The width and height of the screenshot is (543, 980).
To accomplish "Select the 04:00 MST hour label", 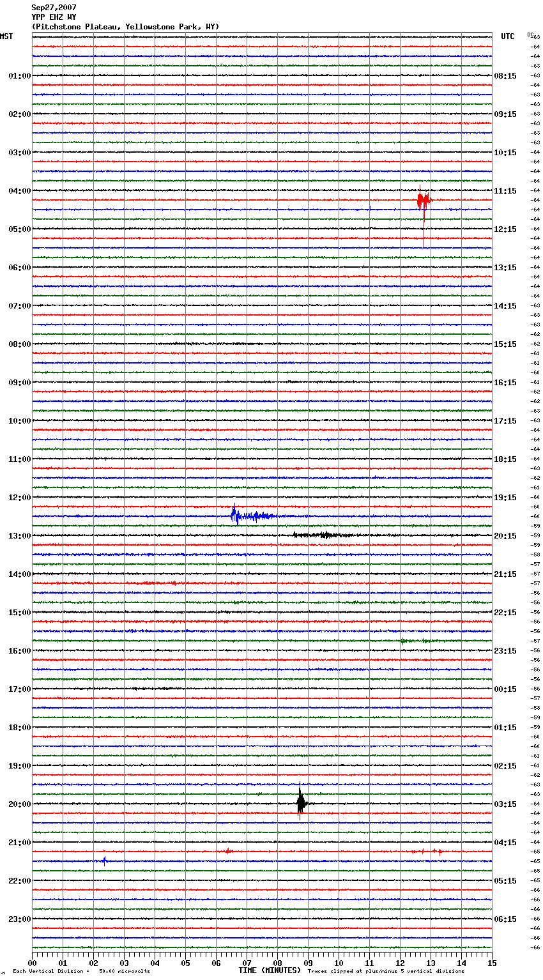I will click(x=19, y=191).
